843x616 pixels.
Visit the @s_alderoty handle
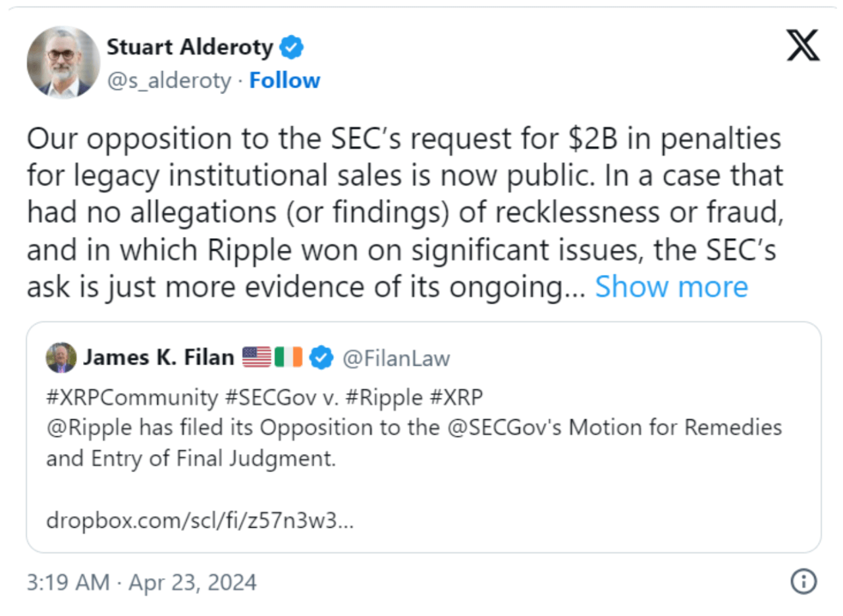169,80
